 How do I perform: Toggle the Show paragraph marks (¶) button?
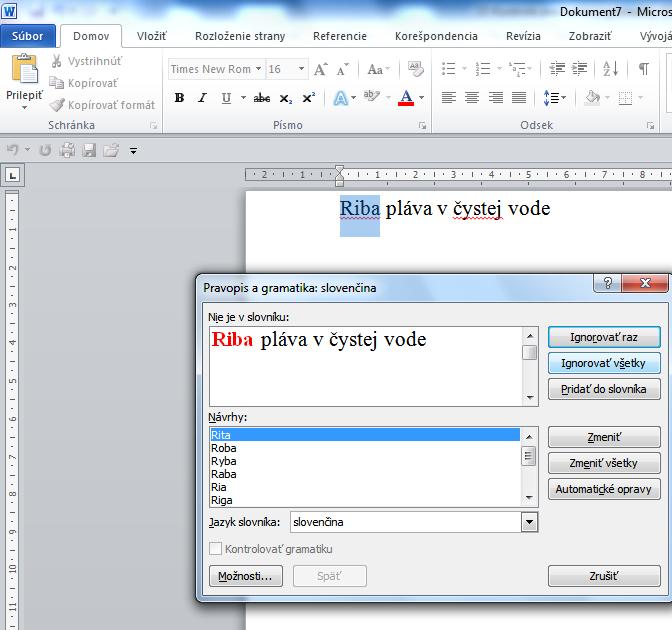tap(644, 69)
